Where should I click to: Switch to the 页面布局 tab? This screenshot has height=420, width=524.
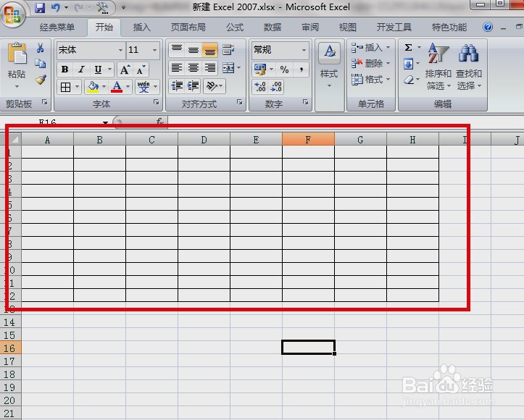[x=188, y=27]
